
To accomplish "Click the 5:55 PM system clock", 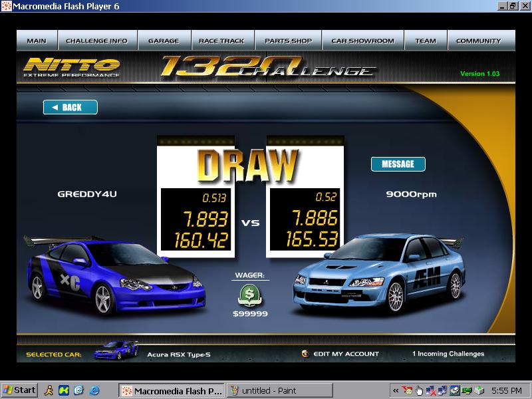I will (x=506, y=391).
